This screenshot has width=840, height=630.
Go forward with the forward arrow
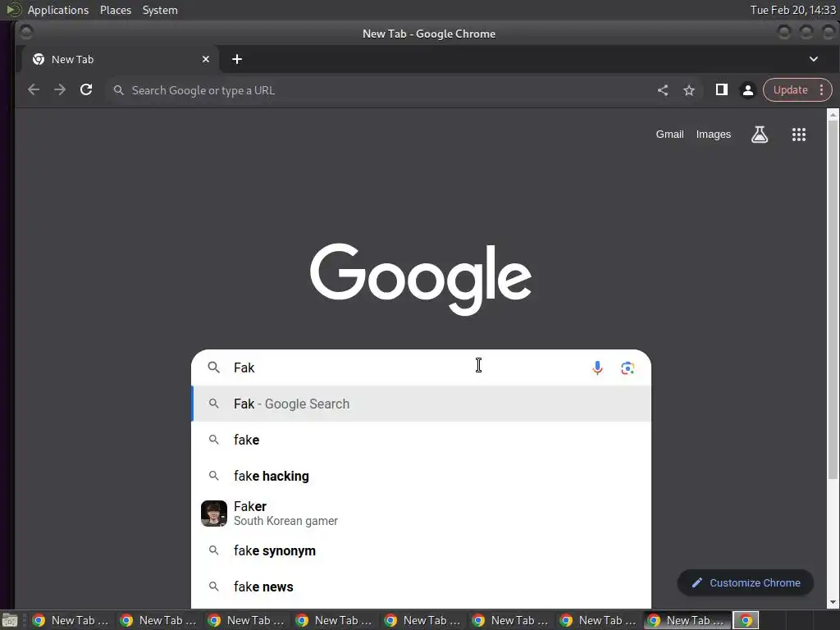tap(59, 90)
